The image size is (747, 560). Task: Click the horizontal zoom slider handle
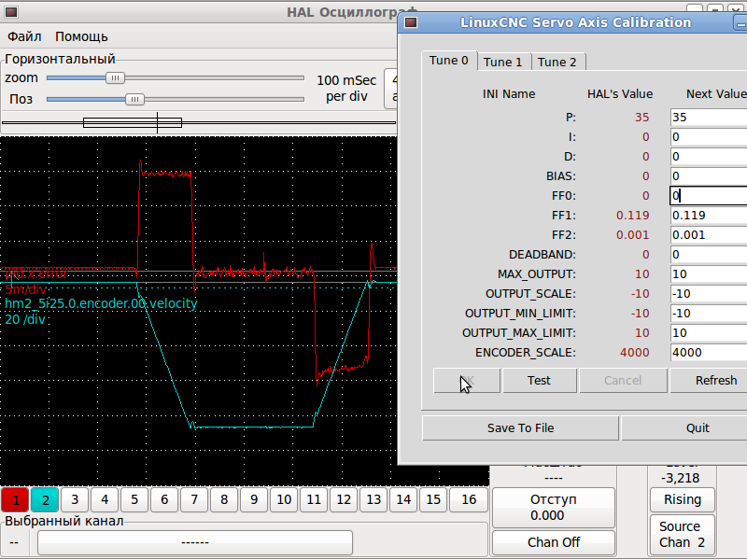[115, 78]
